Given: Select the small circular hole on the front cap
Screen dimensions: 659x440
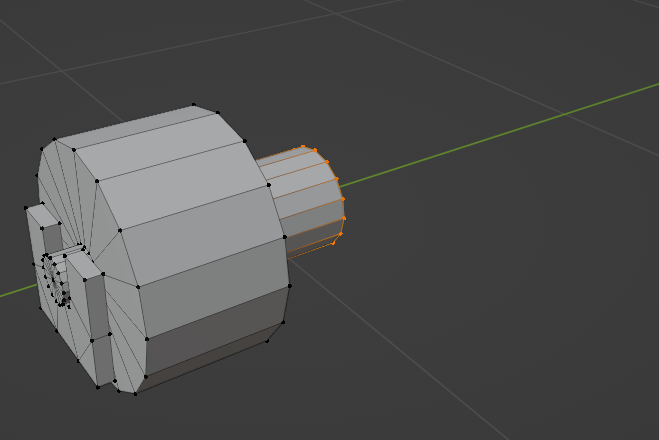Looking at the screenshot, I should 56,279.
